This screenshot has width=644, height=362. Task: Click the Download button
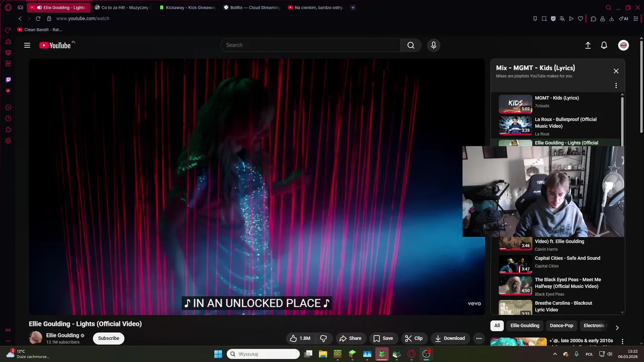[450, 338]
